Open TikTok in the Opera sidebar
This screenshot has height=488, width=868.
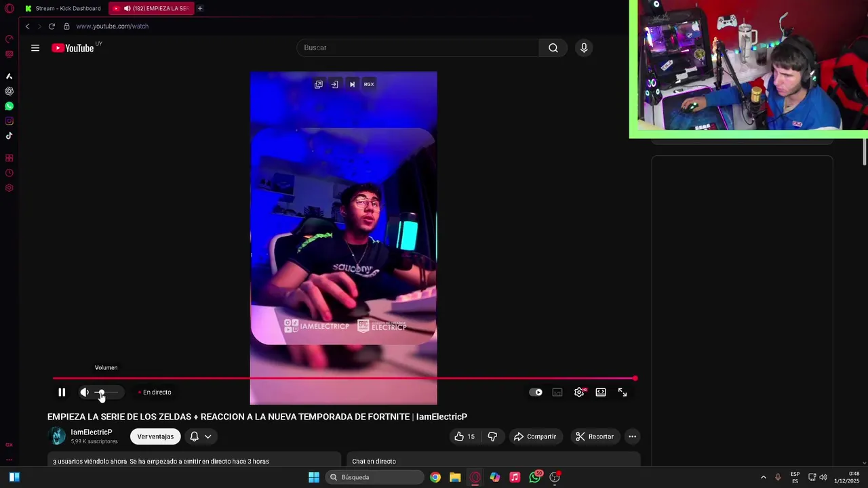coord(9,136)
